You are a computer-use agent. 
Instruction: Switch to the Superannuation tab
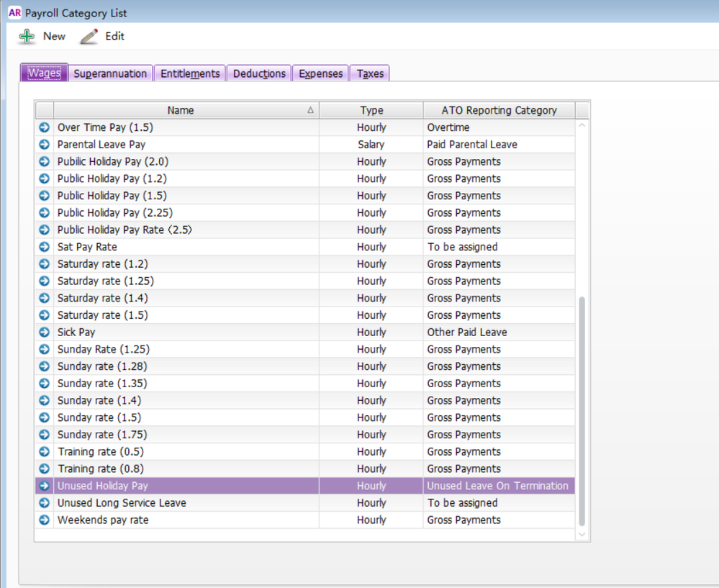[x=110, y=73]
